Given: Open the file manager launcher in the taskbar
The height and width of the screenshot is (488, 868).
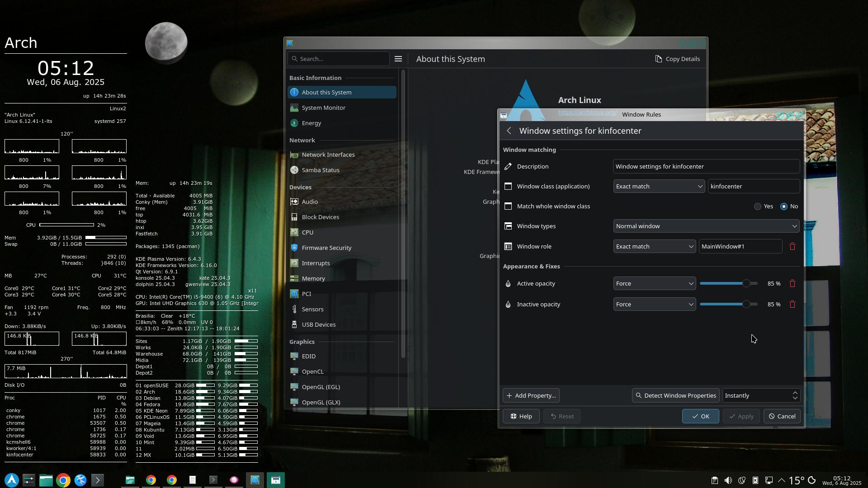Looking at the screenshot, I should (46, 480).
